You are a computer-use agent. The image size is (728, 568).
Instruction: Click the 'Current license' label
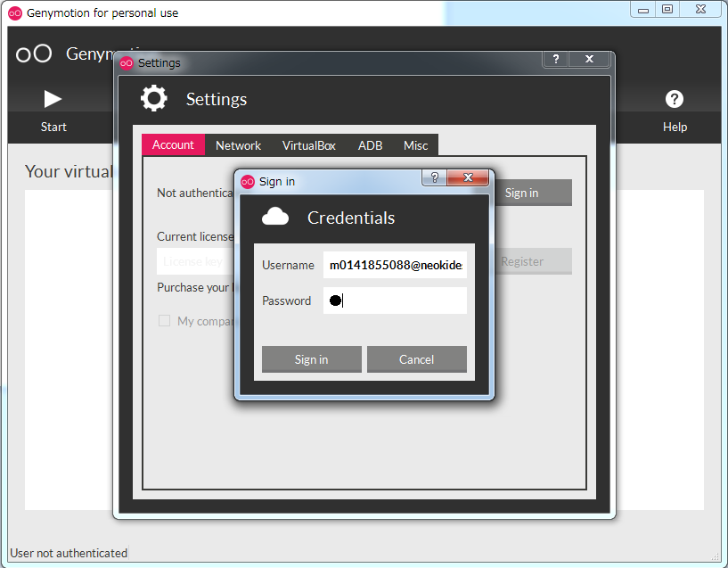pos(195,236)
